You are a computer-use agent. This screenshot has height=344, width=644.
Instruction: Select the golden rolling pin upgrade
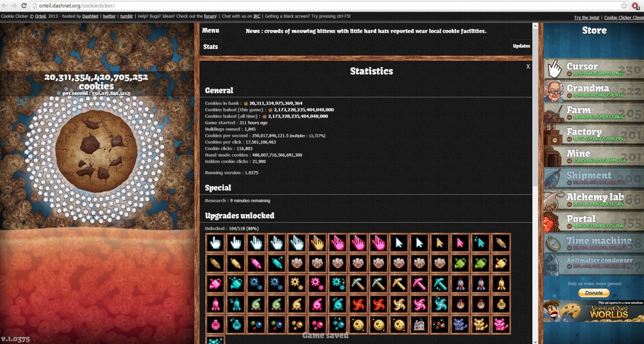click(236, 263)
